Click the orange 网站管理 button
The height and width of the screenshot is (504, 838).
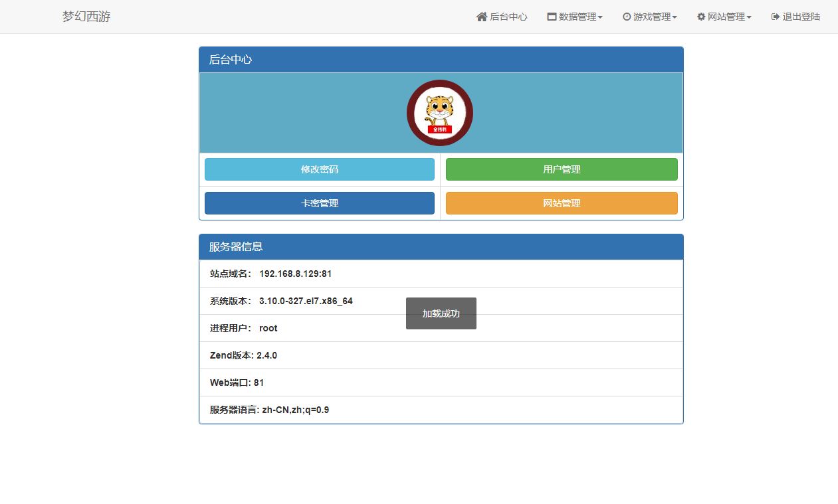[x=562, y=203]
